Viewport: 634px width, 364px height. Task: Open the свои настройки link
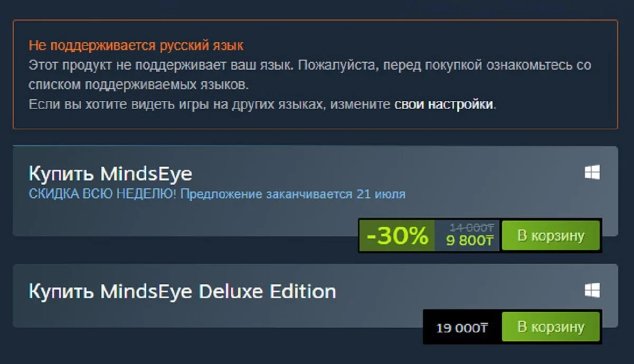[x=443, y=104]
